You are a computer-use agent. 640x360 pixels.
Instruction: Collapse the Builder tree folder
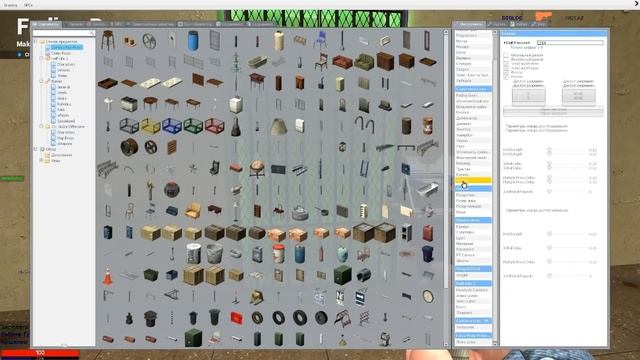[x=41, y=81]
